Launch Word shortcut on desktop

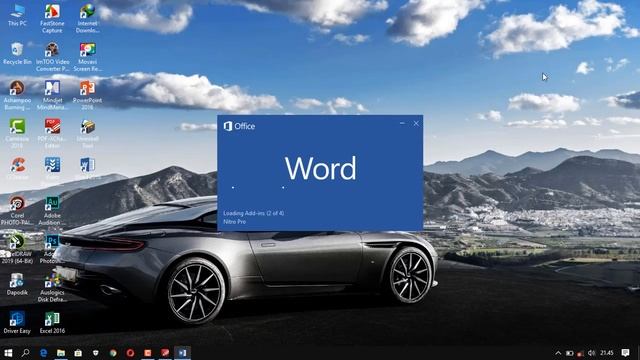coord(87,168)
